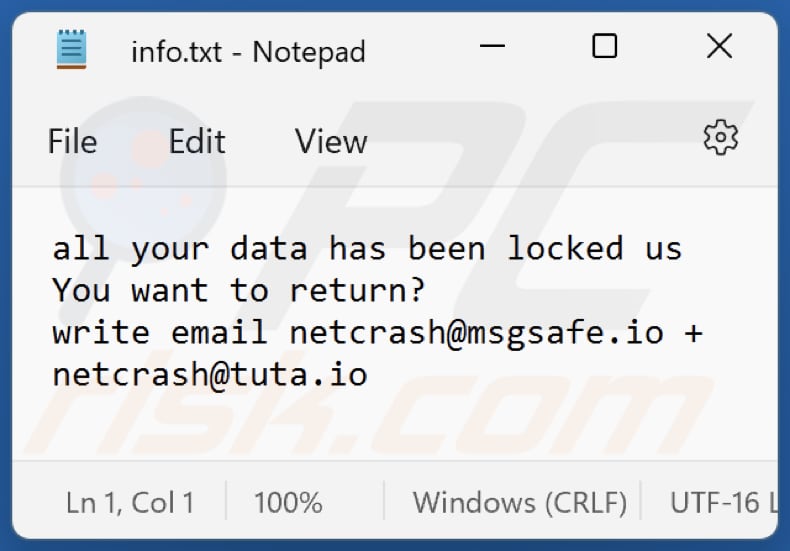The height and width of the screenshot is (551, 790).
Task: Click the word 'locked' in the first line
Action: [565, 248]
